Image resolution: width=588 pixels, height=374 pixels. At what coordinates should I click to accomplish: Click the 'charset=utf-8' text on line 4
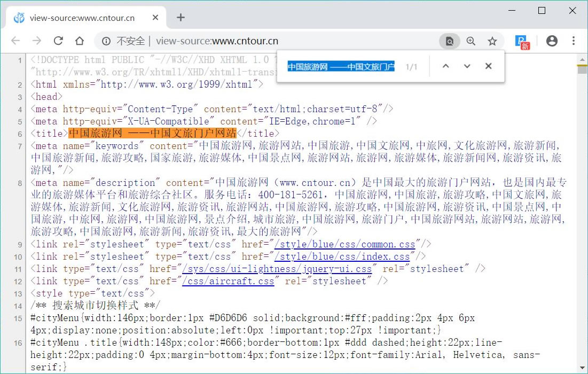tap(342, 109)
